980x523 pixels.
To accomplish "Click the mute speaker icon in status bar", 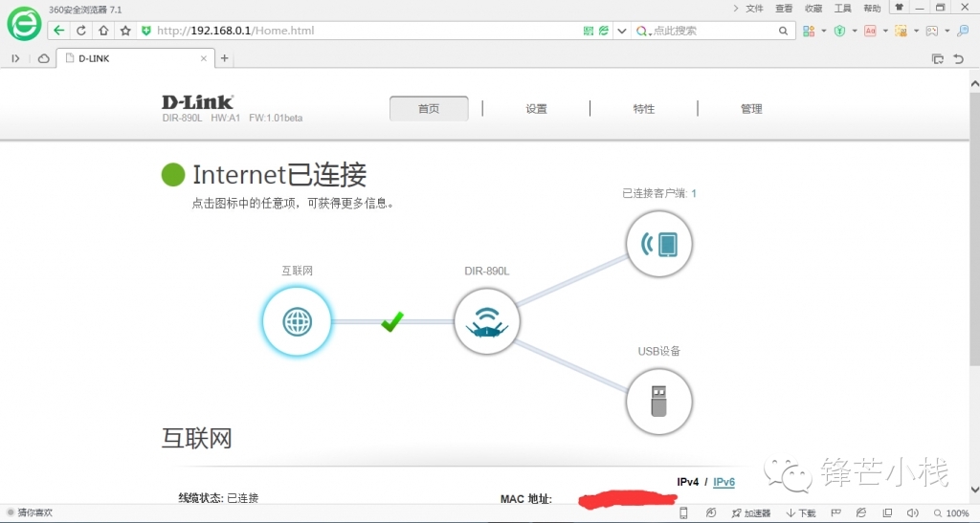I will 912,513.
